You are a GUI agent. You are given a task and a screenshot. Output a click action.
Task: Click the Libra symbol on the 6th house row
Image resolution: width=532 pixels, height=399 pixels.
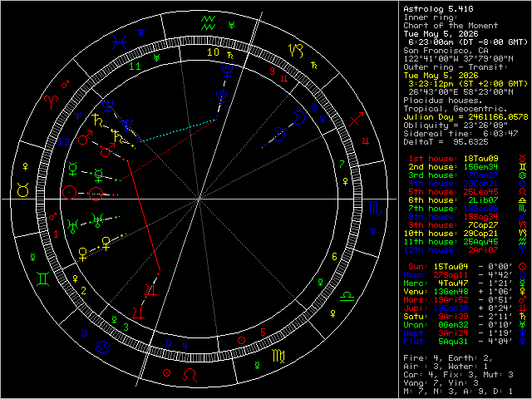click(x=523, y=200)
